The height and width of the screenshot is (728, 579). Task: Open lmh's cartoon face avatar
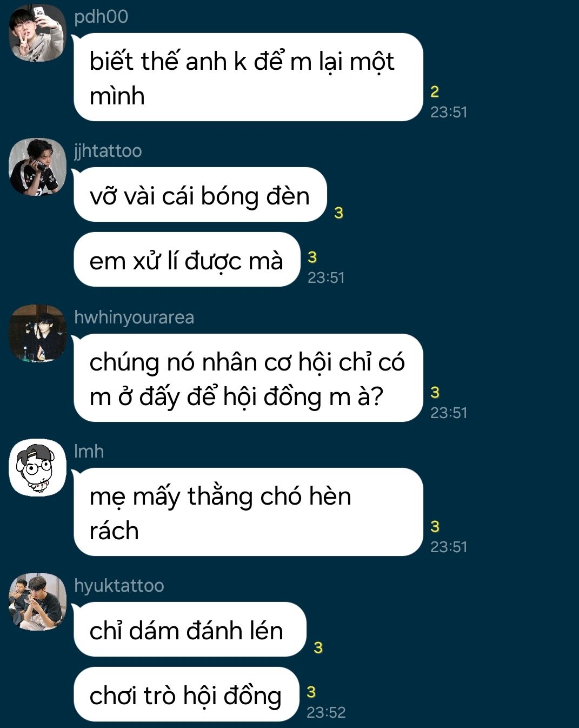pyautogui.click(x=37, y=467)
